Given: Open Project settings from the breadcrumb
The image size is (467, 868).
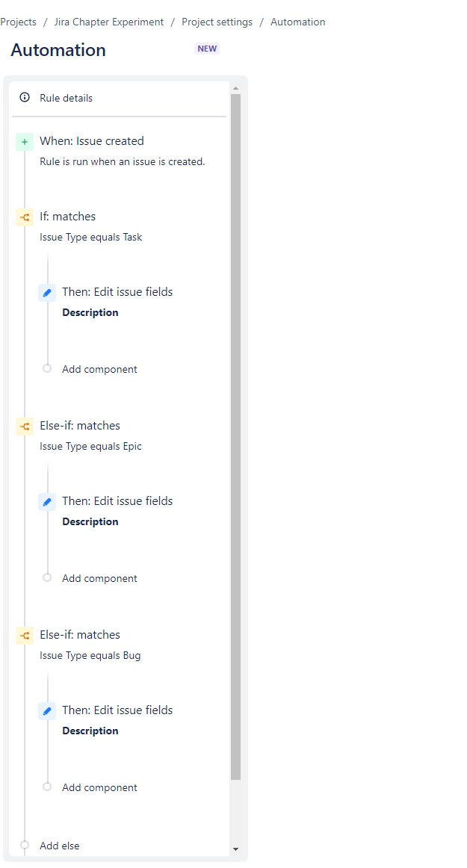Looking at the screenshot, I should pos(217,22).
